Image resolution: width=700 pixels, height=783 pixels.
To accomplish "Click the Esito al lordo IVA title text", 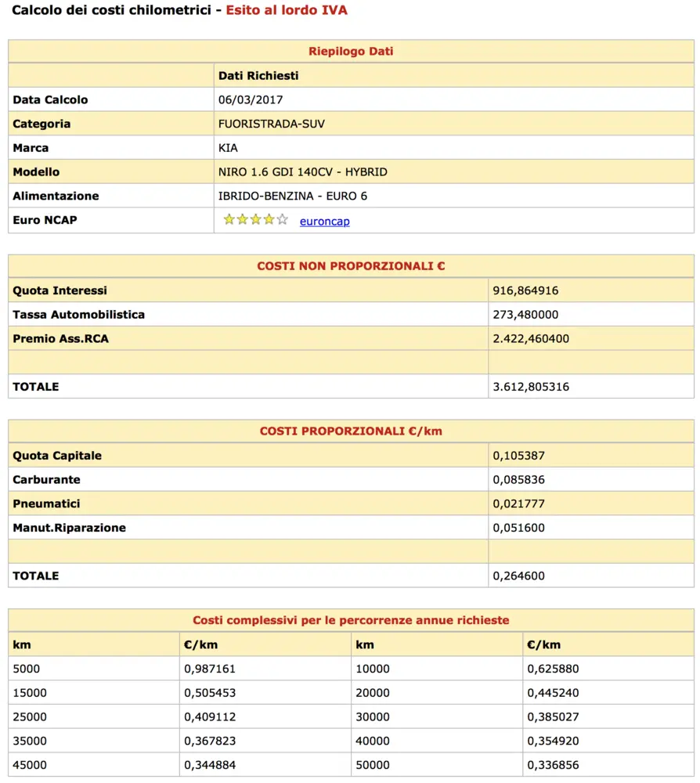I will tap(287, 10).
